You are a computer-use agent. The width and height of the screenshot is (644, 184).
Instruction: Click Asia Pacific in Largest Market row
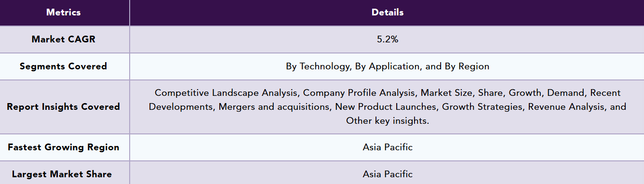tap(388, 174)
